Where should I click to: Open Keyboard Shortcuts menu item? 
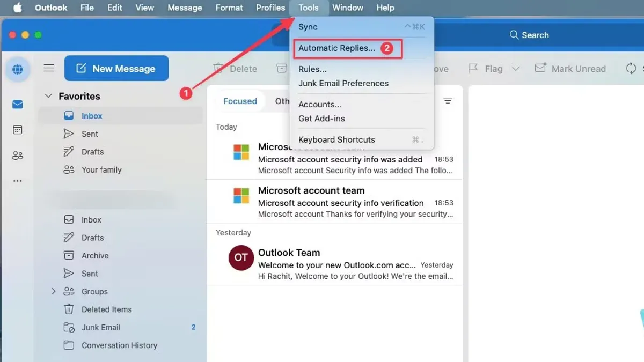point(362,139)
